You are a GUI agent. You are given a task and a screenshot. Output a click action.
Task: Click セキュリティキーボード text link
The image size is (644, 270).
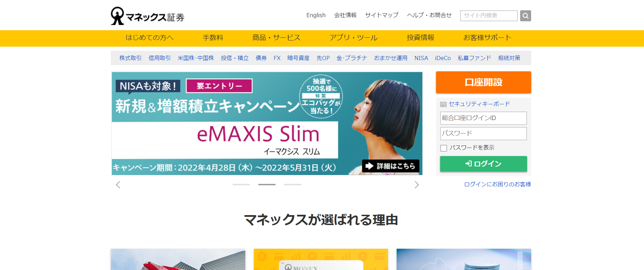click(479, 104)
